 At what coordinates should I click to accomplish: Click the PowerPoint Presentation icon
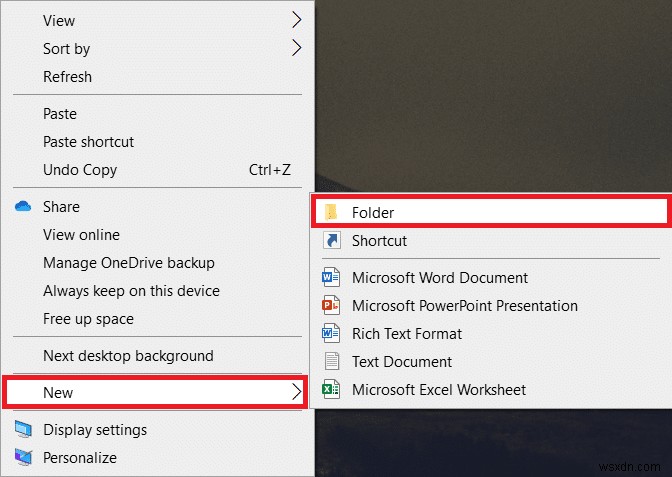[332, 306]
